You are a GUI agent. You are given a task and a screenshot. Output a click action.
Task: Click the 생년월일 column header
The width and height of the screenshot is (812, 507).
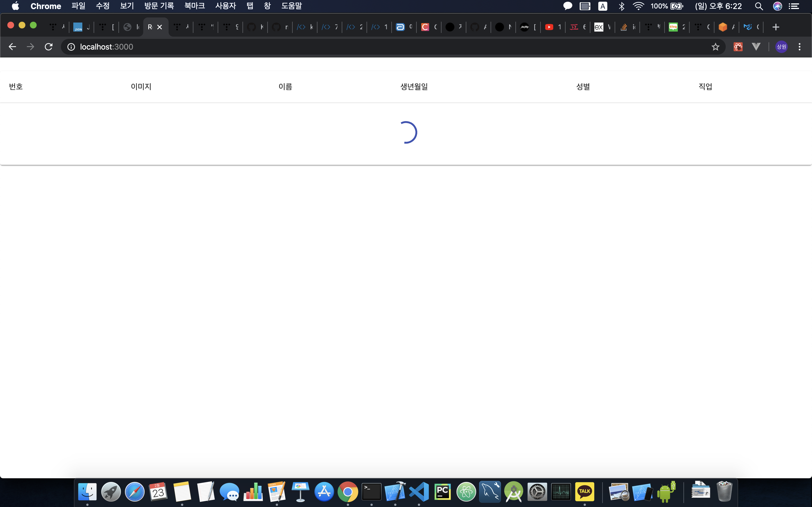(x=414, y=86)
